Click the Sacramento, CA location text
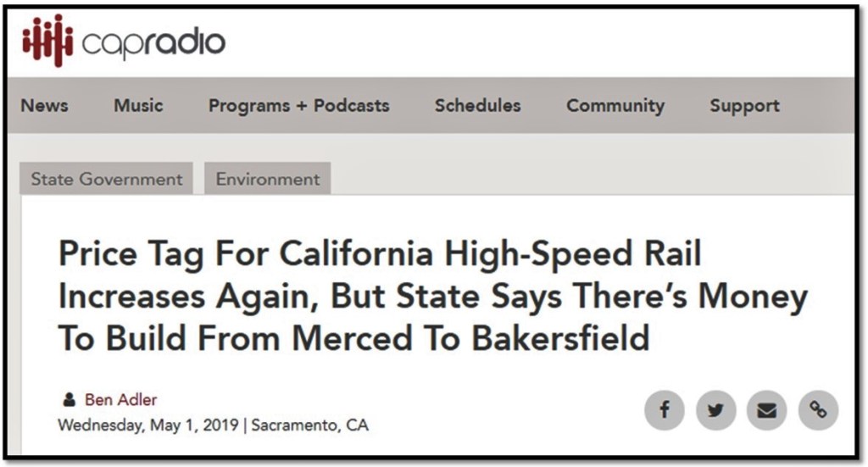Image resolution: width=868 pixels, height=467 pixels. pos(310,425)
